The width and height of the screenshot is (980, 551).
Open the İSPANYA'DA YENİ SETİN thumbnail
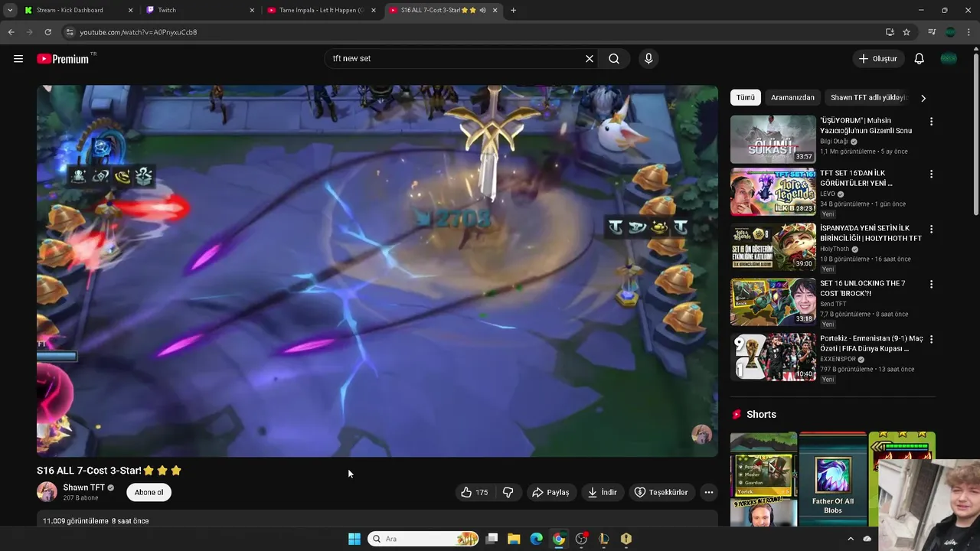773,246
